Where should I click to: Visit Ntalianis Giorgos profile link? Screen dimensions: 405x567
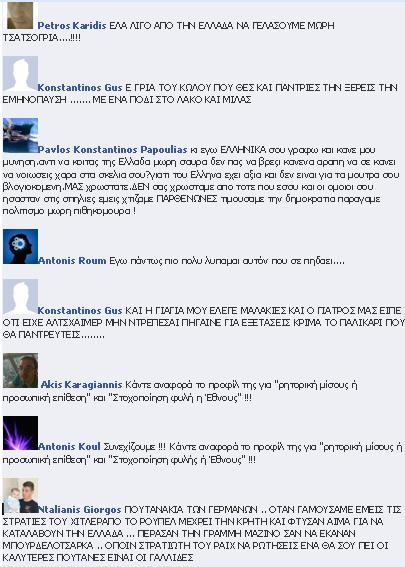click(x=80, y=510)
